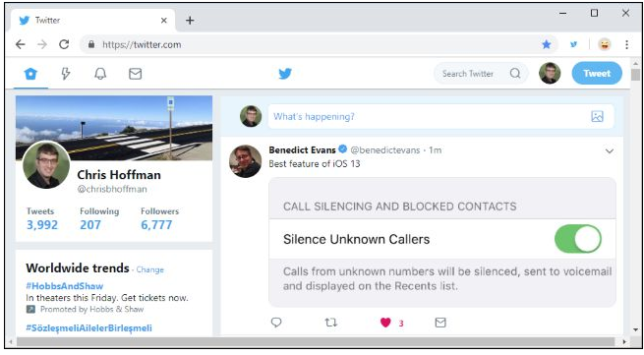Click the horizontal scrollbar right arrow
The width and height of the screenshot is (644, 355).
point(624,341)
